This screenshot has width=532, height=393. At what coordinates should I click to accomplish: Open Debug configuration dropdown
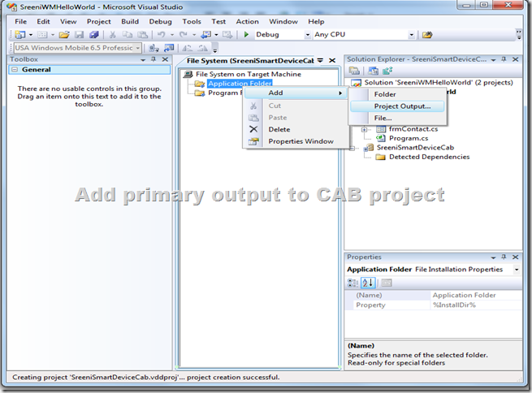point(307,35)
